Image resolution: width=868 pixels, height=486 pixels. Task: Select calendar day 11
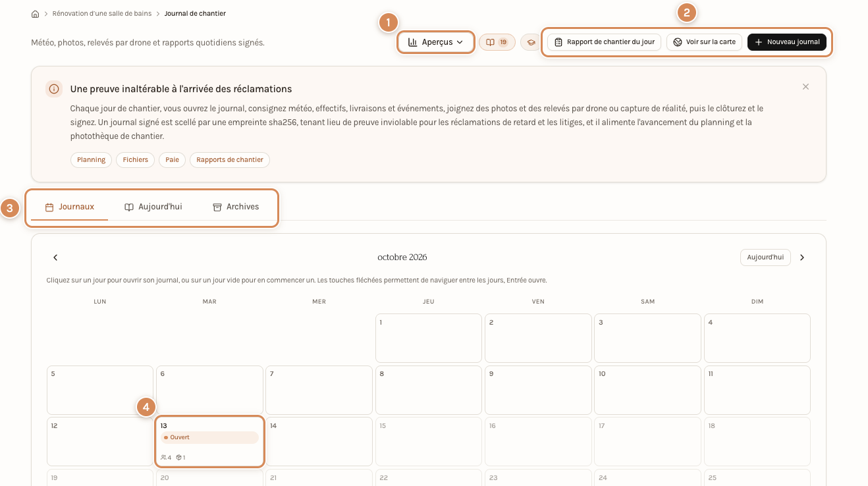pyautogui.click(x=757, y=390)
